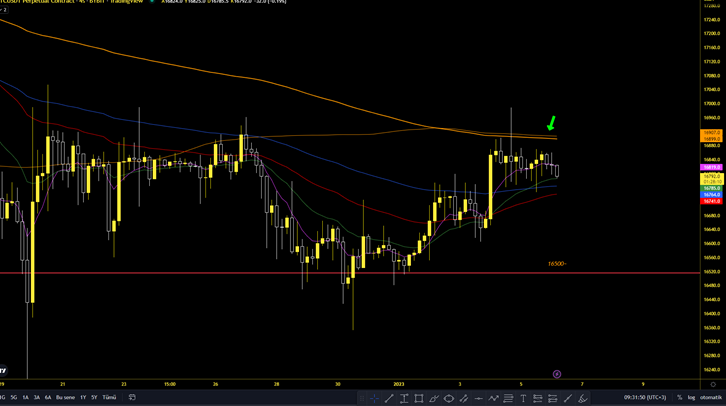
Task: Click the go-to-date calendar icon
Action: tap(132, 398)
